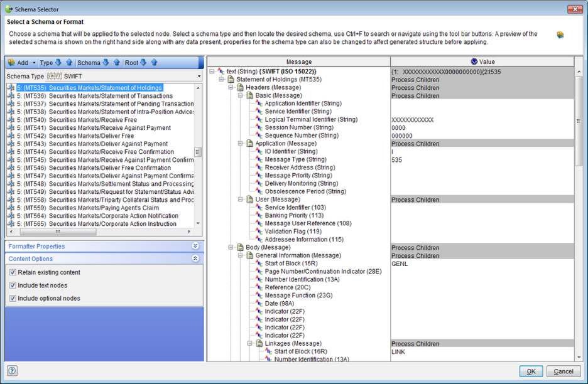Click the schema icon at top right of description
This screenshot has width=588, height=384.
[560, 35]
